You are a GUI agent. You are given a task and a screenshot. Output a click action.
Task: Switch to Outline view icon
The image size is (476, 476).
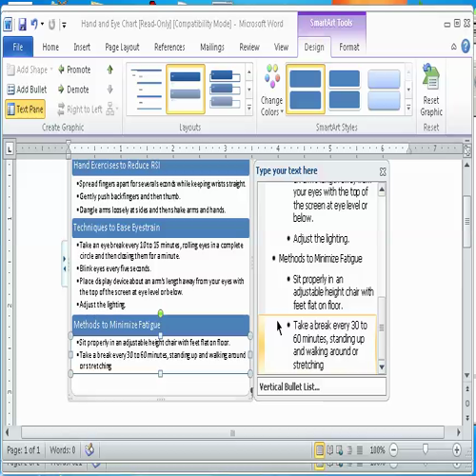coord(349,450)
